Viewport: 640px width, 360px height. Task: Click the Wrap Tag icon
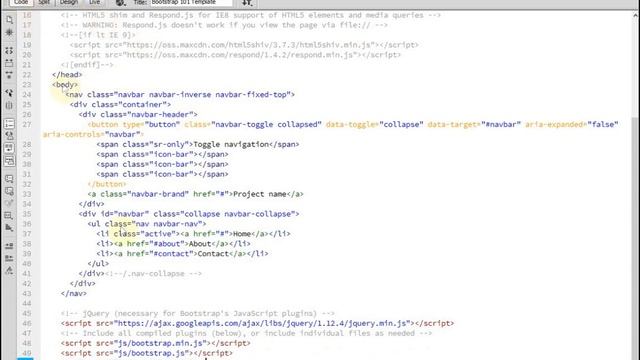point(9,203)
